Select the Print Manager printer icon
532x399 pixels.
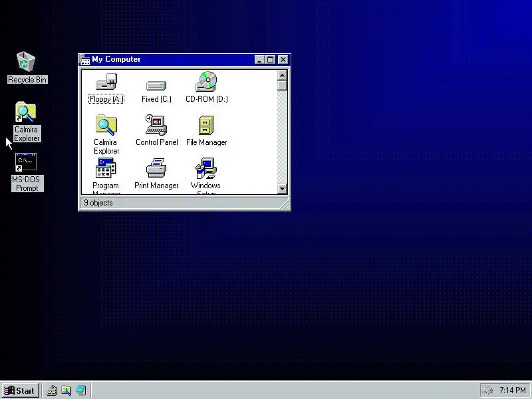(156, 168)
